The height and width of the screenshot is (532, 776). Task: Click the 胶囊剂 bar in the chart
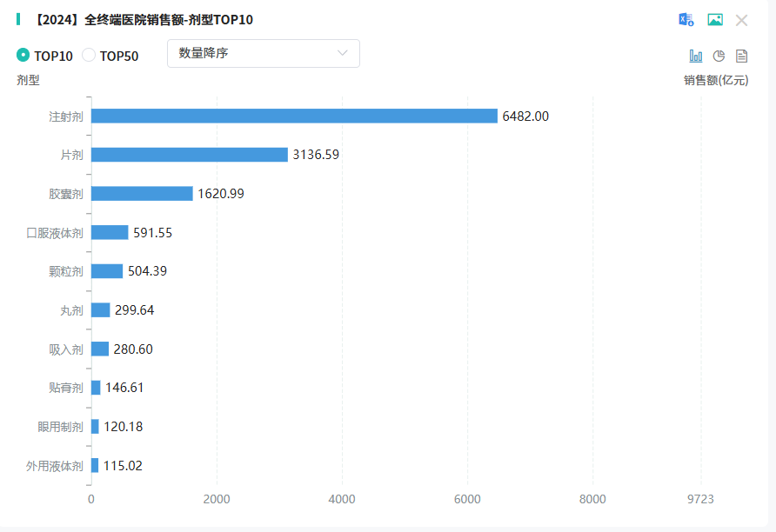point(142,194)
